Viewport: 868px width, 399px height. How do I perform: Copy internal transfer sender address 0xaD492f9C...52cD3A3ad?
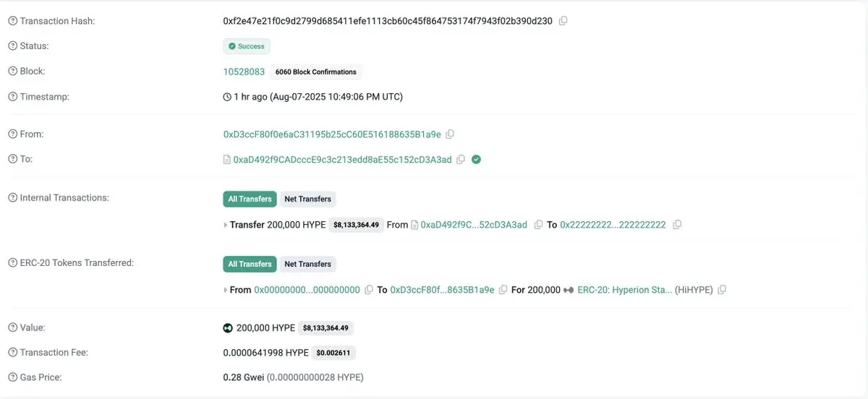click(538, 225)
